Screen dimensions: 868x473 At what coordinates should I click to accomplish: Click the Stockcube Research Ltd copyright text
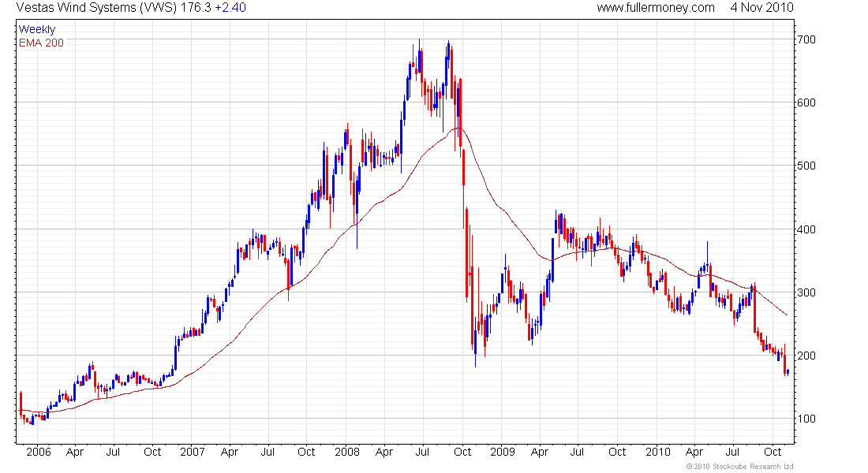(x=739, y=467)
